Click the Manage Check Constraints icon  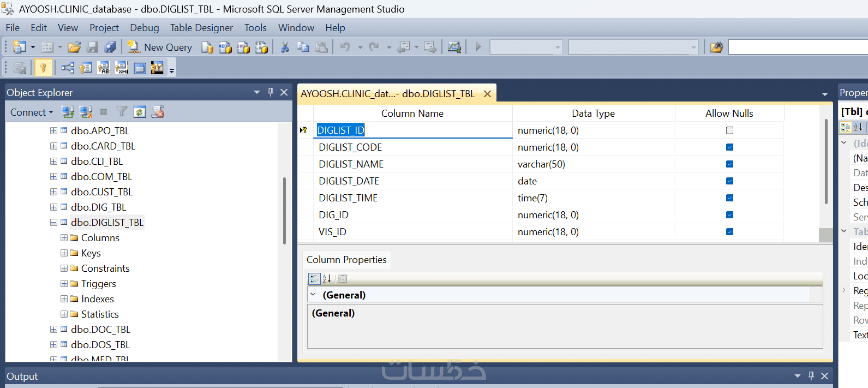[140, 68]
